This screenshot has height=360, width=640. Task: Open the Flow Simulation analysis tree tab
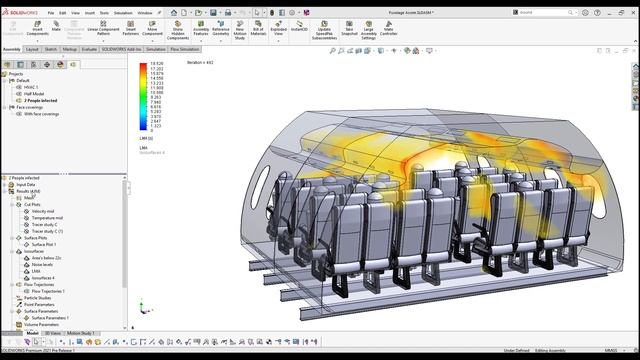[x=73, y=64]
